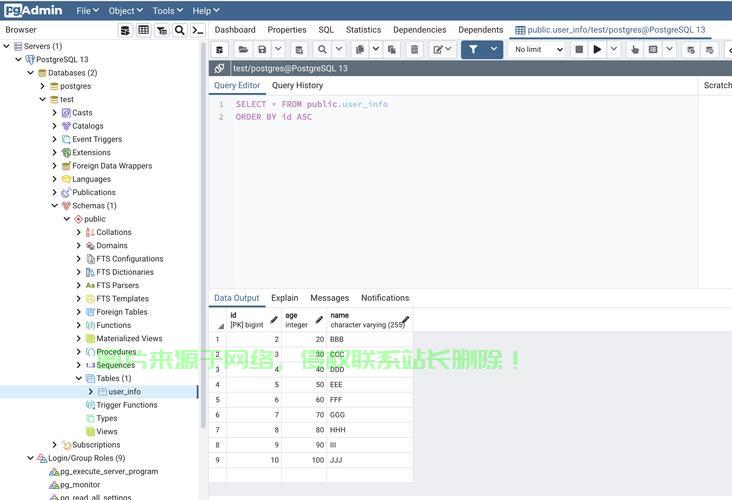
Task: Run the query with the Execute play icon
Action: (x=597, y=49)
